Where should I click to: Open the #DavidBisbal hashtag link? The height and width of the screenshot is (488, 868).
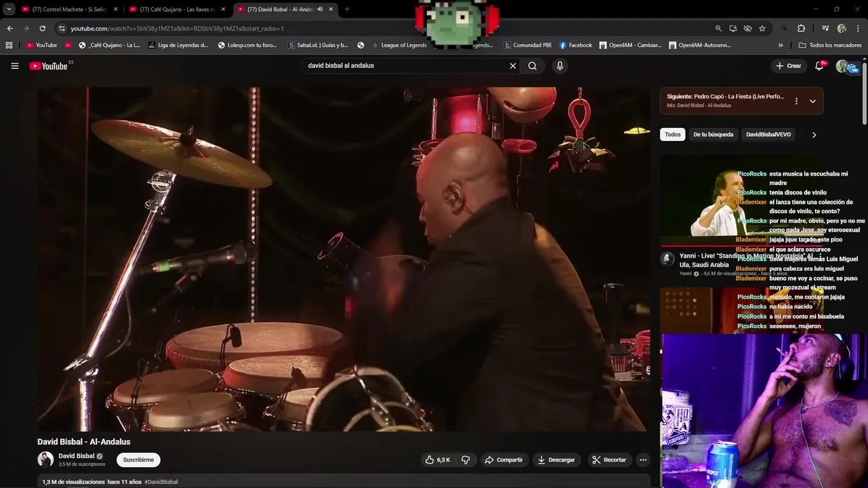tap(161, 482)
